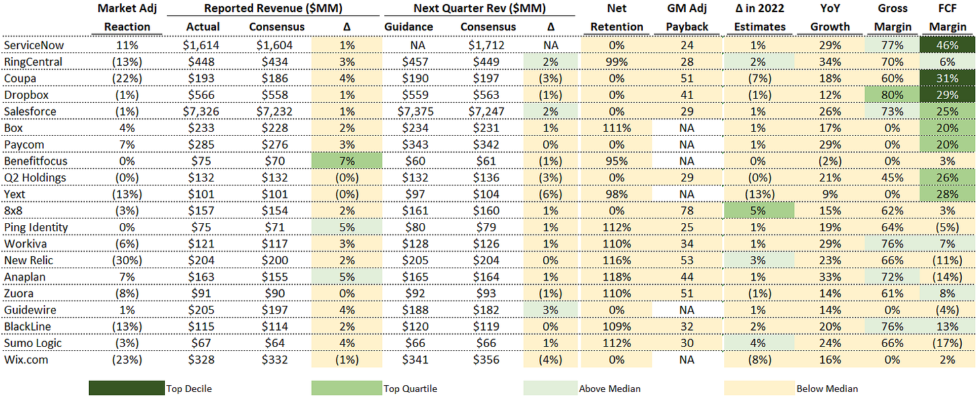980x402 pixels.
Task: Click the Above Median legend color swatch
Action: pyautogui.click(x=550, y=388)
